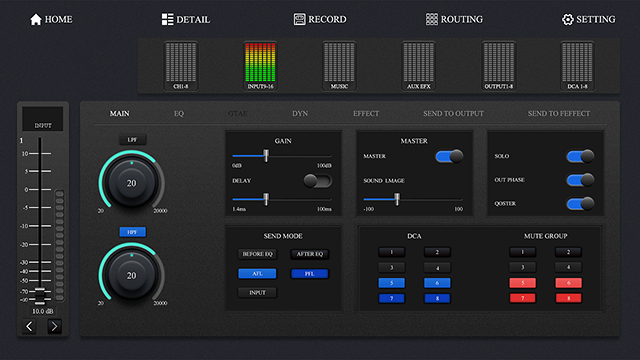The image size is (640, 360).
Task: Toggle the SOLO switch
Action: tap(580, 156)
